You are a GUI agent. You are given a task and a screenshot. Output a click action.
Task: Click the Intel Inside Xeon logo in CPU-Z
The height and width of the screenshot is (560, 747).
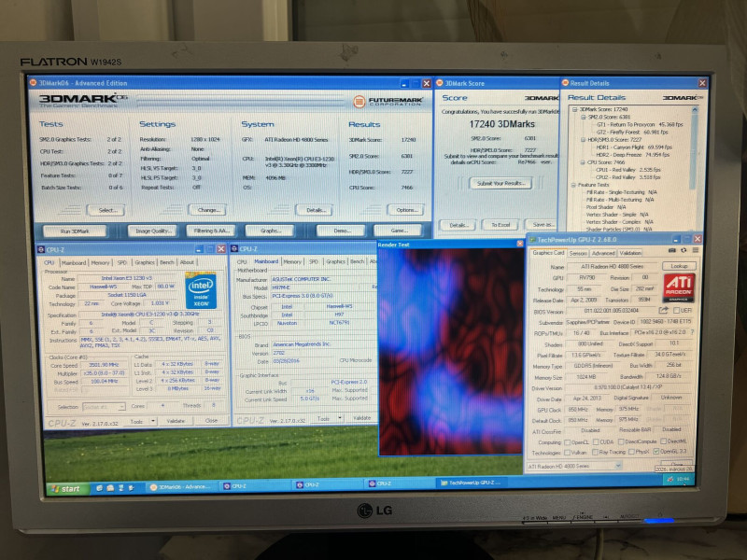coord(201,290)
